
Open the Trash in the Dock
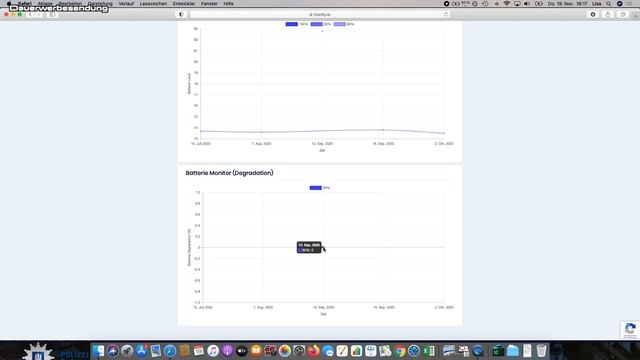(541, 351)
